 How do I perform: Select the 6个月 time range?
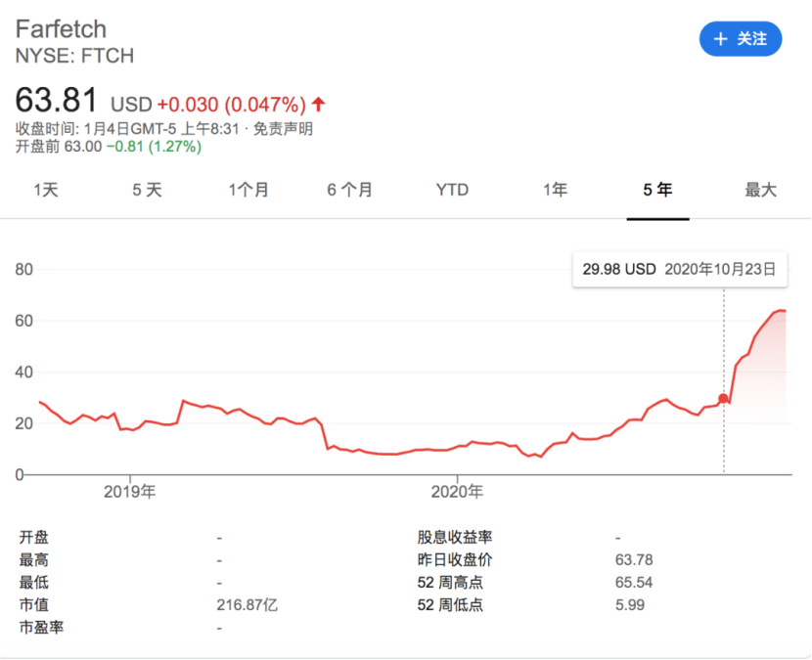tap(351, 191)
